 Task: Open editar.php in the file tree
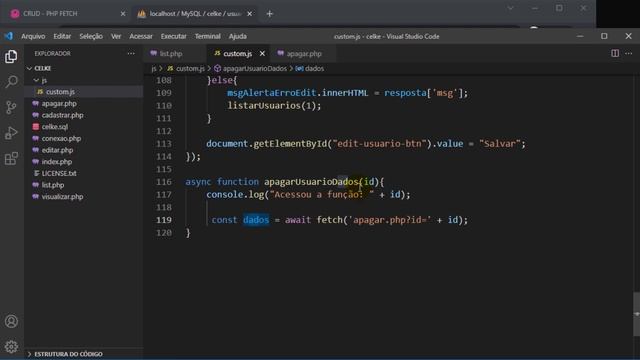click(57, 150)
